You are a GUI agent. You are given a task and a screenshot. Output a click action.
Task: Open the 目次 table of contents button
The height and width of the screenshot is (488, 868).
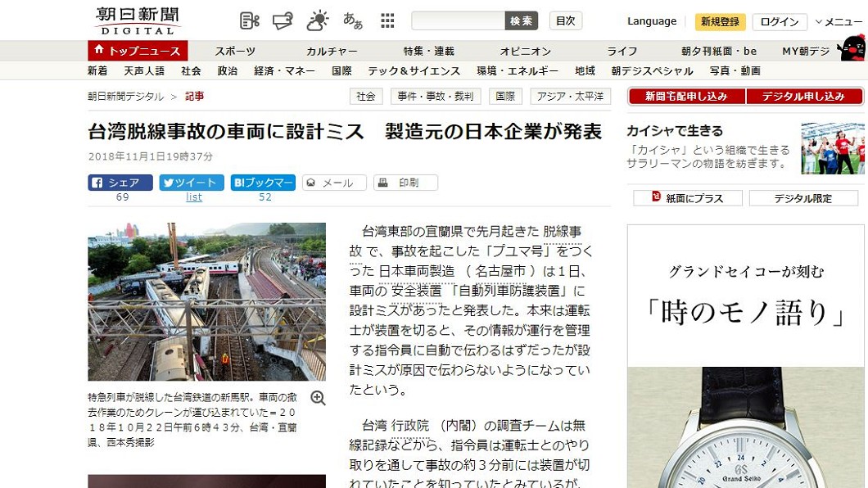(566, 21)
